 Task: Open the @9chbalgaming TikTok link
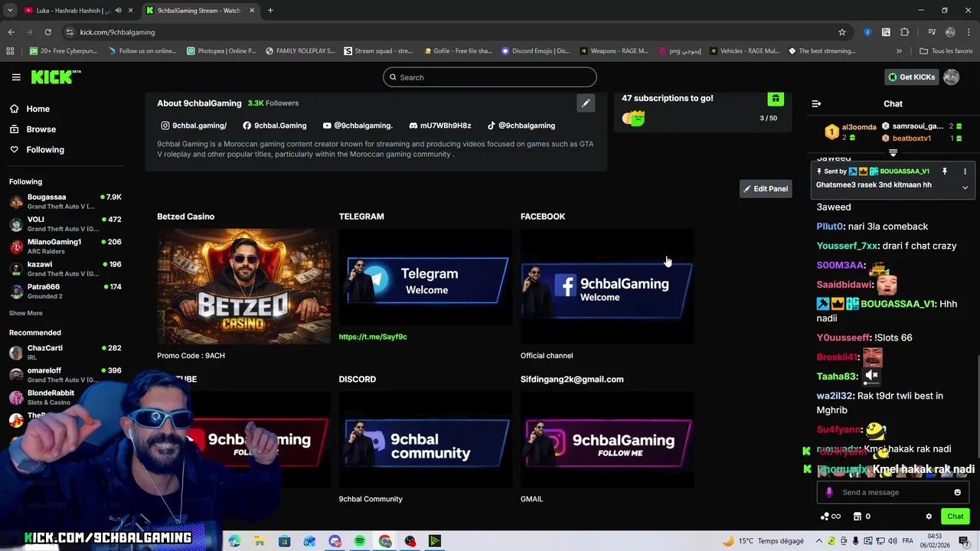[521, 126]
